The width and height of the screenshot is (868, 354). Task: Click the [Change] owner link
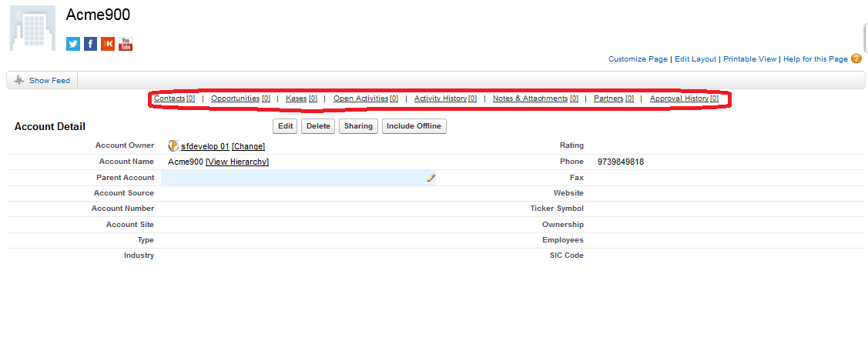[x=248, y=146]
